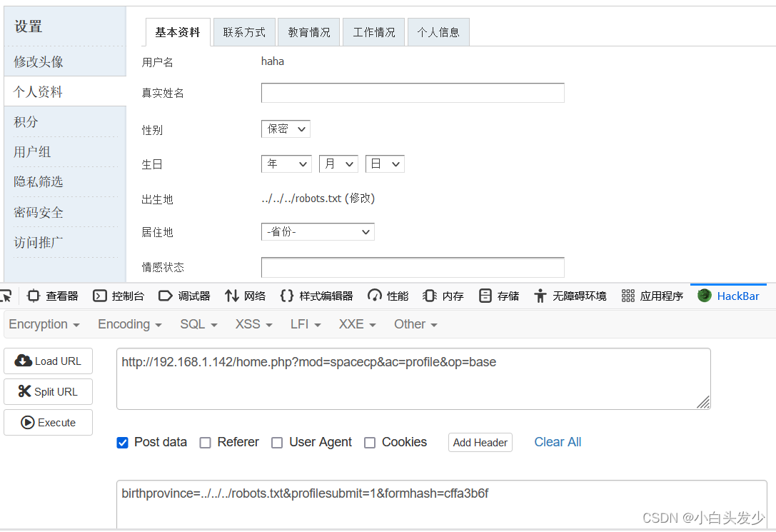Screen dimensions: 776x532
Task: Switch to the 联系方式 tab
Action: 244,32
